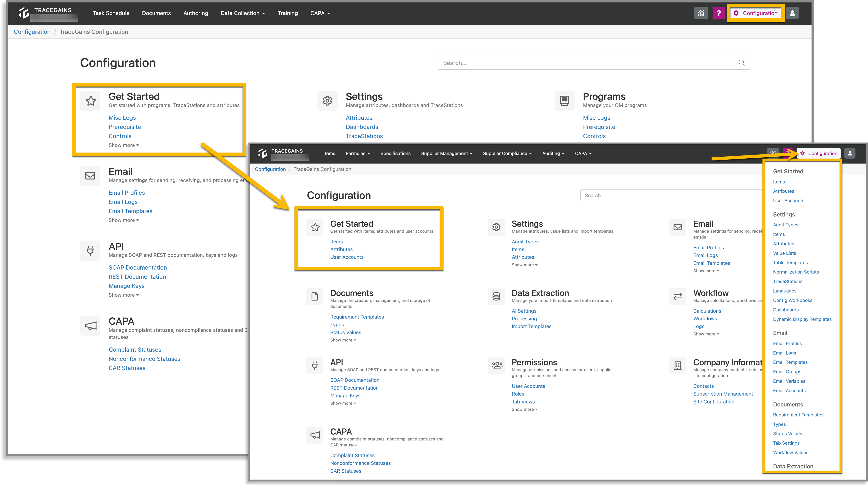The image size is (868, 504).
Task: Expand Show more under front window Settings
Action: 524,265
